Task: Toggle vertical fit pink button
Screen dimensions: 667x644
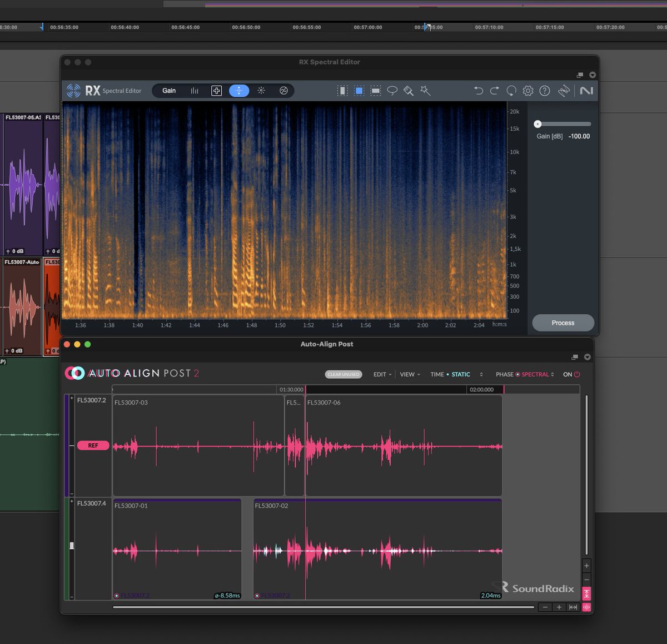Action: 586,593
